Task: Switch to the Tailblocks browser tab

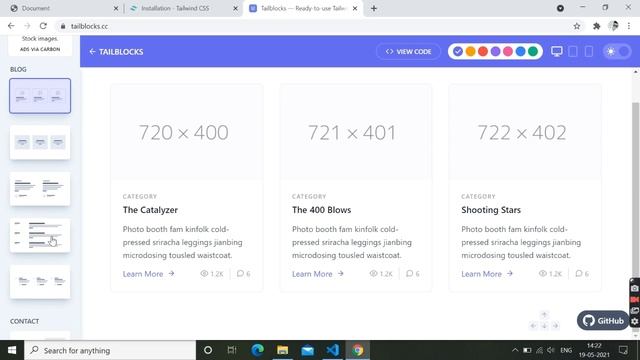Action: coord(302,8)
